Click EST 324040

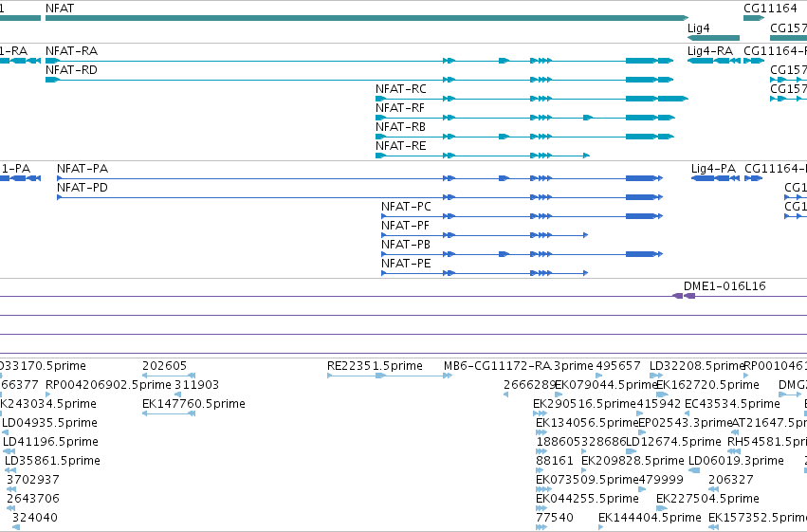tap(35, 518)
